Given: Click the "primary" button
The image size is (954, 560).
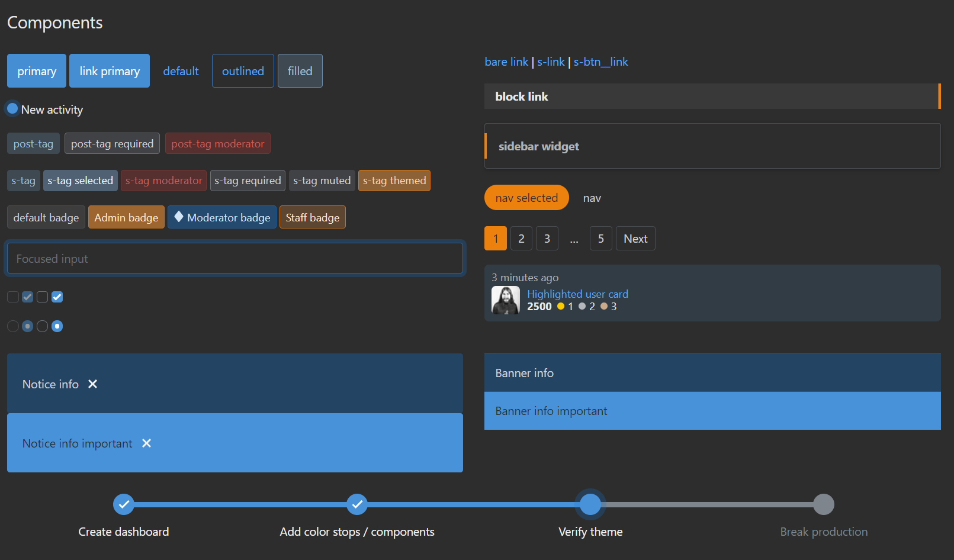Looking at the screenshot, I should pos(36,70).
